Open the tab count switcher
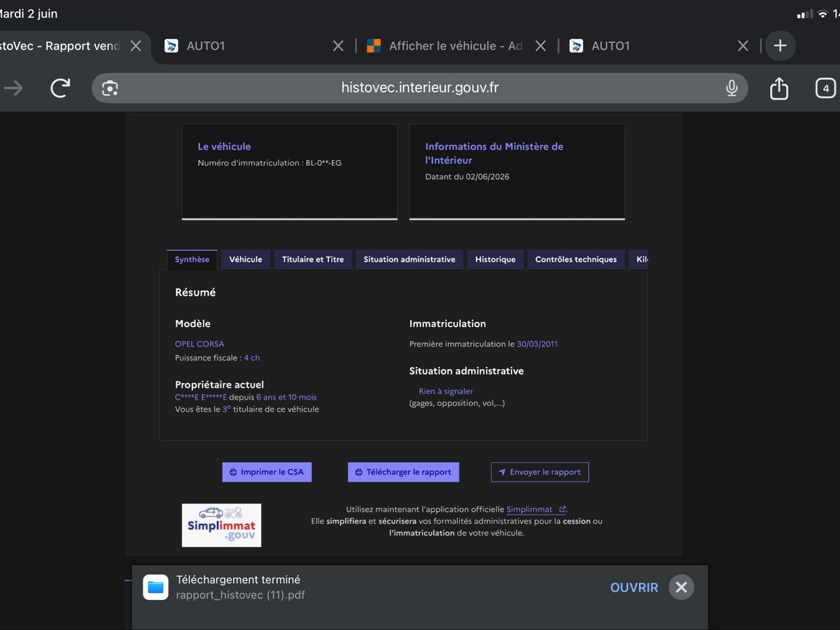Screen dimensions: 840x630 click(x=826, y=88)
